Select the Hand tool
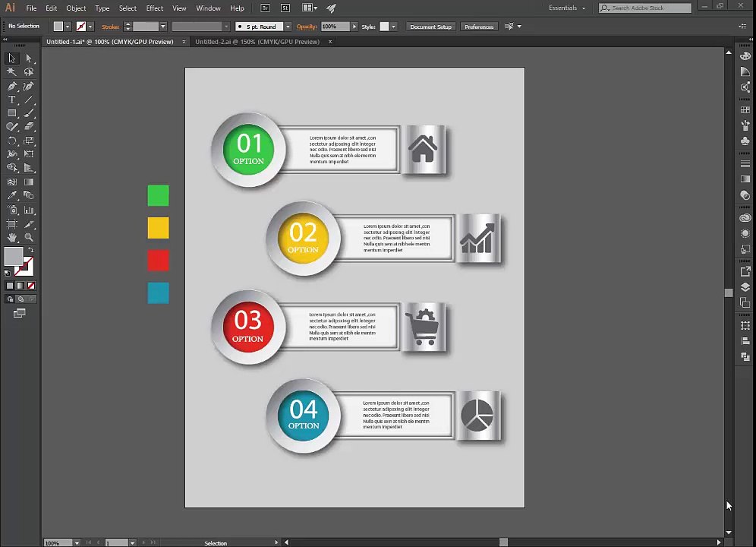756x547 pixels. pos(11,238)
